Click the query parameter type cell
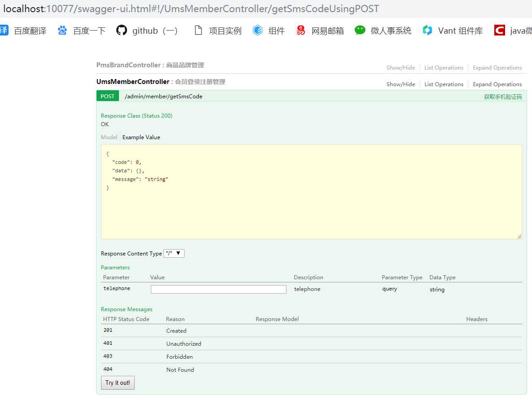The image size is (532, 396). [x=390, y=289]
